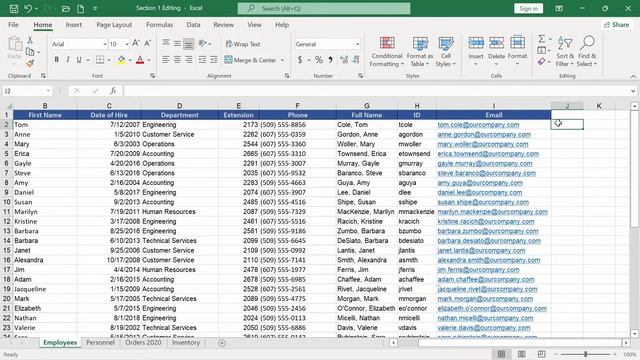Top-align cell contents
The image size is (640, 360).
165,43
